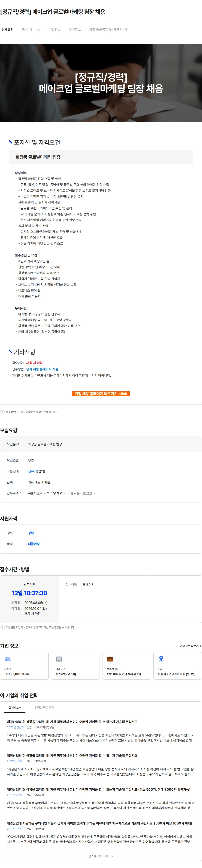
Task: Click the 산업(업종) briefcase icon
Action: coord(110,659)
